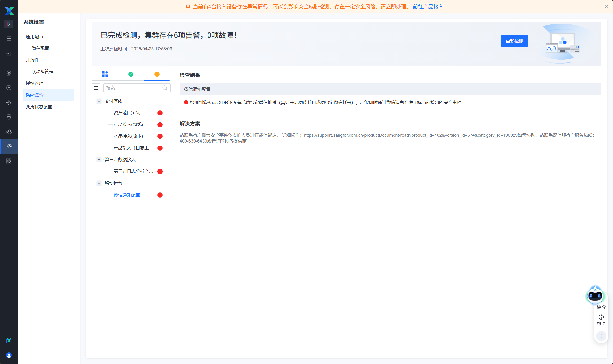Screen dimensions: 613x364
Task: Open the apps grid icon in sidebar
Action: 9,161
